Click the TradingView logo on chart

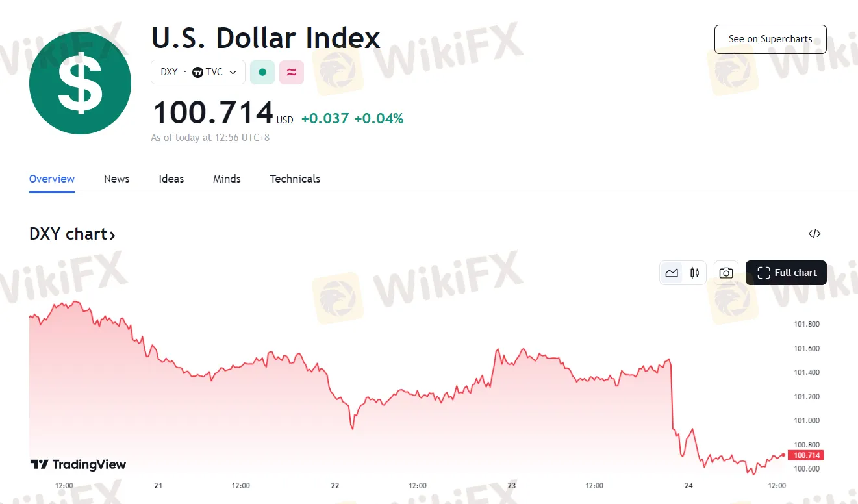tap(79, 464)
